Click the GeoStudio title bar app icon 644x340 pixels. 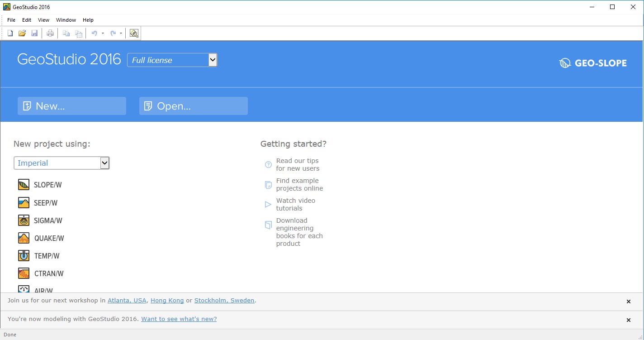7,7
